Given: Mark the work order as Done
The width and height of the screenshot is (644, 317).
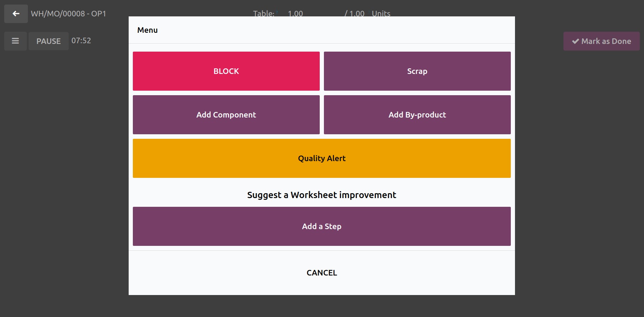Looking at the screenshot, I should point(601,41).
